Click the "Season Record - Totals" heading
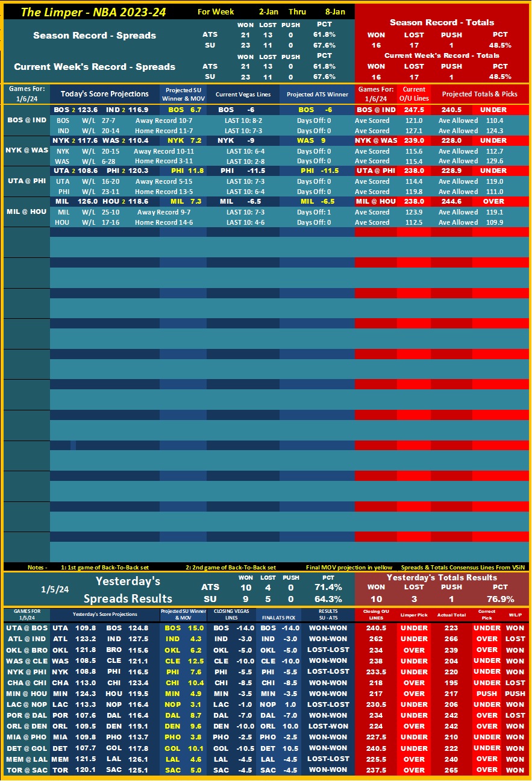Viewport: 532px width, 781px height. point(442,22)
